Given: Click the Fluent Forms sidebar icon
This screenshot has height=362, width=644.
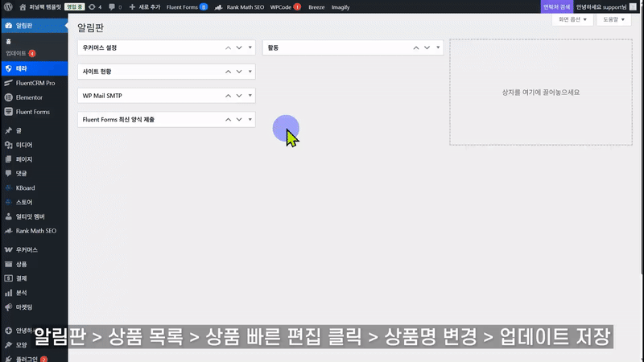Looking at the screenshot, I should click(x=9, y=112).
